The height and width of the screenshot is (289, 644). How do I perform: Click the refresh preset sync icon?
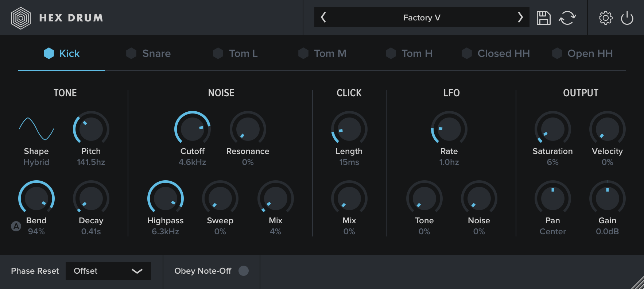[567, 18]
